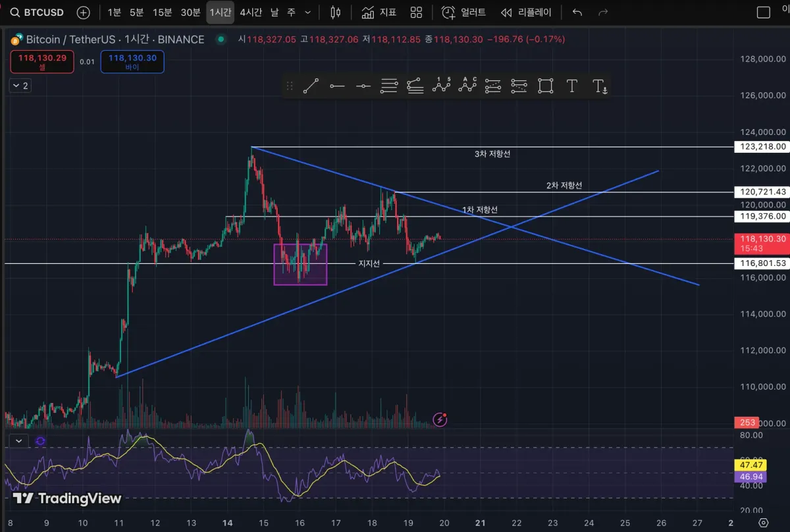Select the horizontal ray drawing tool
The image size is (790, 532).
tap(337, 86)
